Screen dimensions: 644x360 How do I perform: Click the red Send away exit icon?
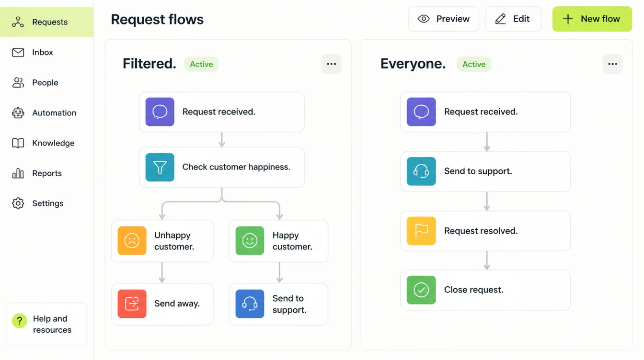pyautogui.click(x=132, y=304)
